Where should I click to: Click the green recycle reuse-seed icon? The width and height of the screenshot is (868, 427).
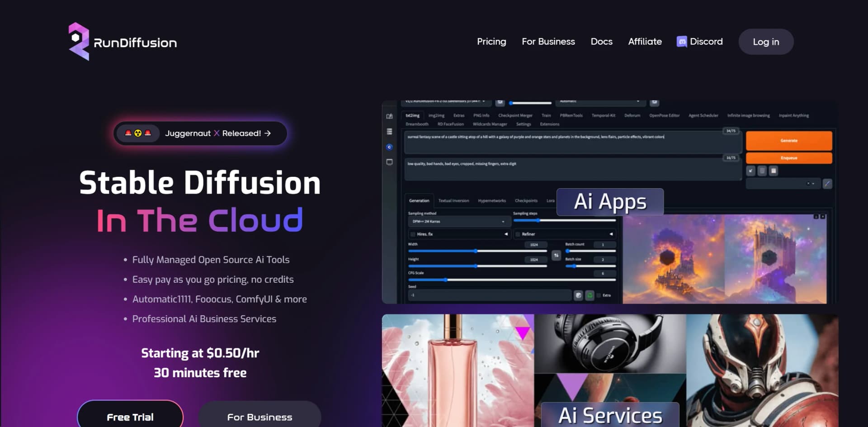pos(590,295)
